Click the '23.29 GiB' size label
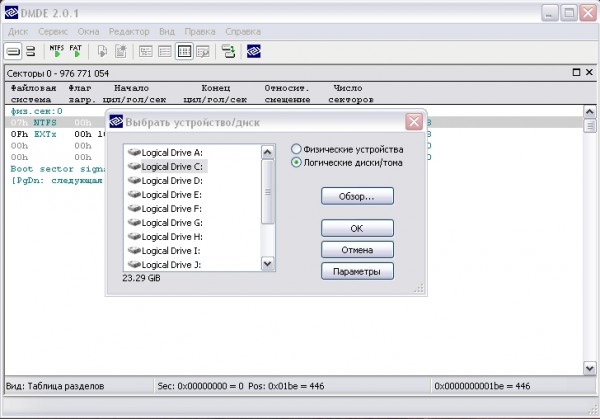The width and height of the screenshot is (600, 419). (x=141, y=278)
